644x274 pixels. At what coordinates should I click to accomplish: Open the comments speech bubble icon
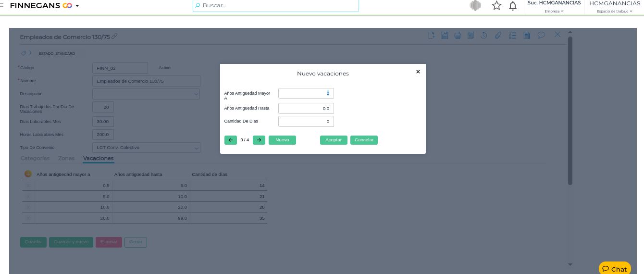[x=541, y=35]
